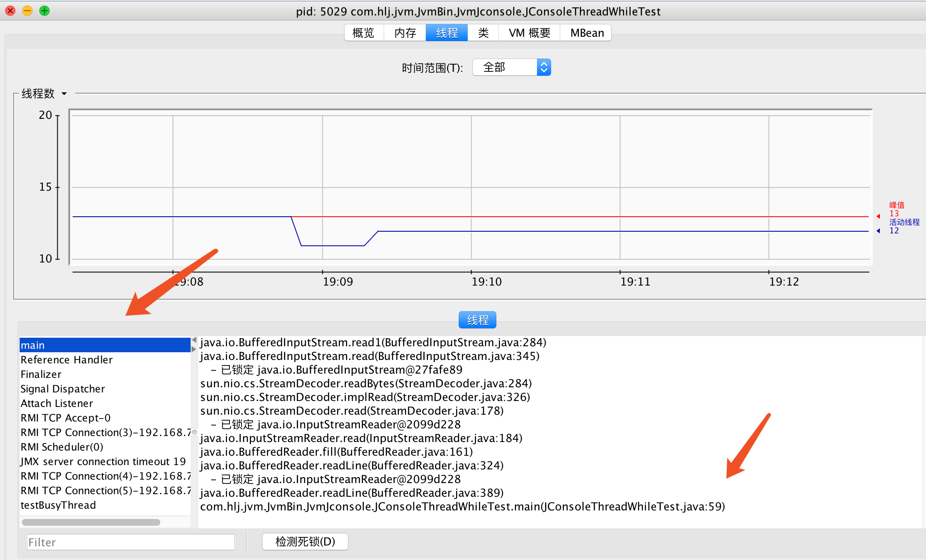Click the blue 线程 panel button
The image size is (926, 560).
pyautogui.click(x=477, y=320)
